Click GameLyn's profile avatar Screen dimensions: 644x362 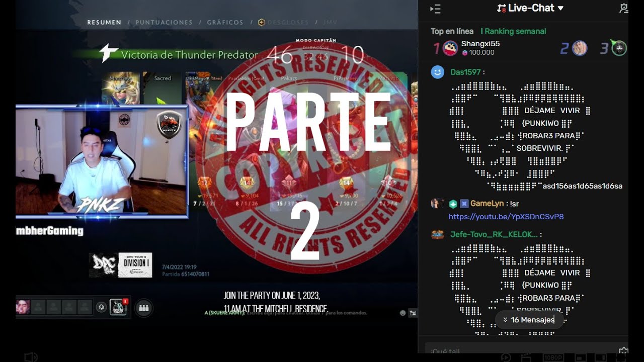point(437,204)
